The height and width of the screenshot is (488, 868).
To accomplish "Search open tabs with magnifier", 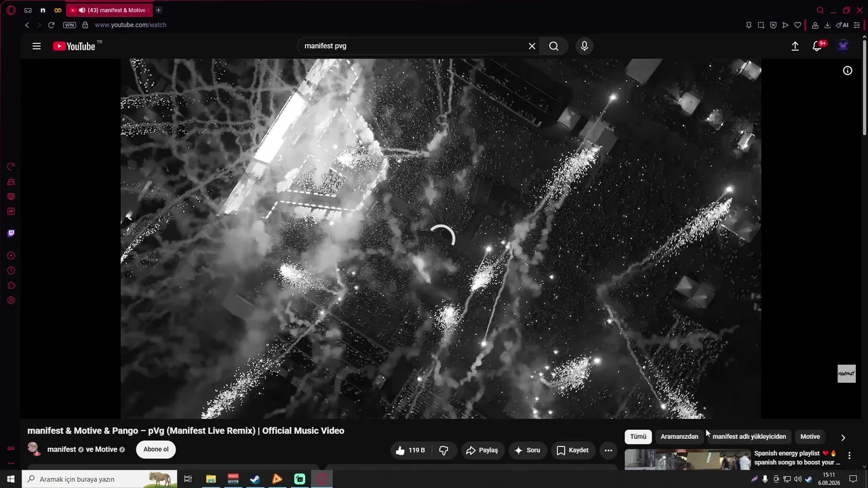I will coord(820,10).
